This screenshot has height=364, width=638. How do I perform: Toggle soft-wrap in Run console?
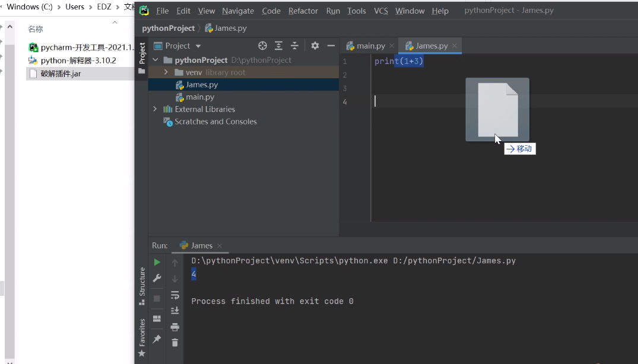(x=174, y=295)
